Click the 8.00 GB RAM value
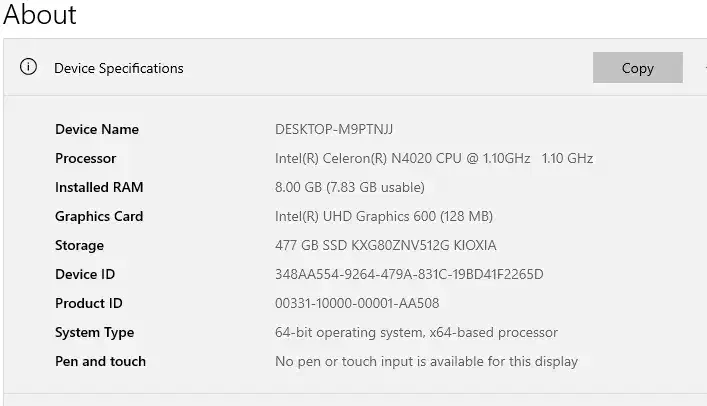The height and width of the screenshot is (406, 707). (349, 187)
